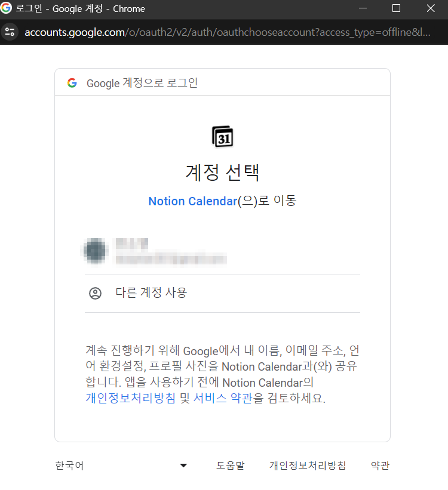Viewport: 448px width, 490px height.
Task: Click the blurred account profile avatar
Action: pos(96,251)
